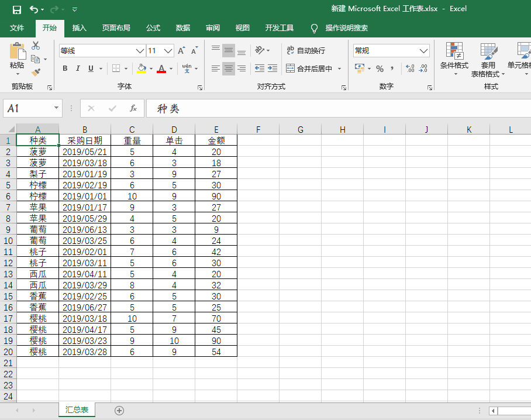Click the yellow fill color bucket
This screenshot has height=420, width=531.
click(142, 68)
